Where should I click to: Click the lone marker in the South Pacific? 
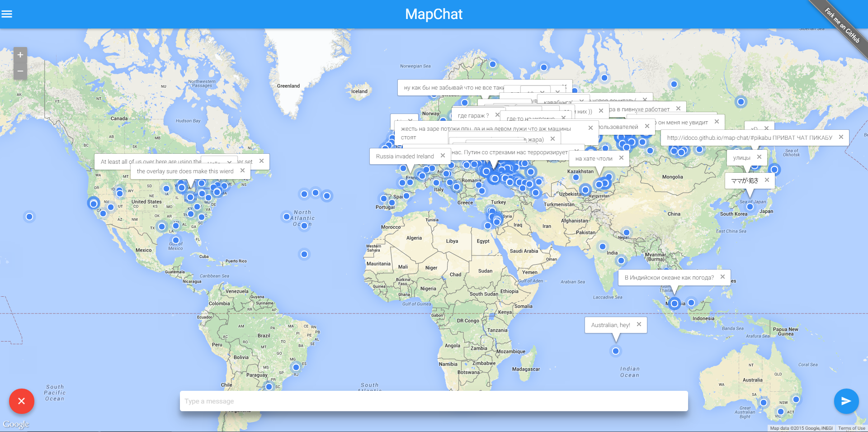coord(29,217)
